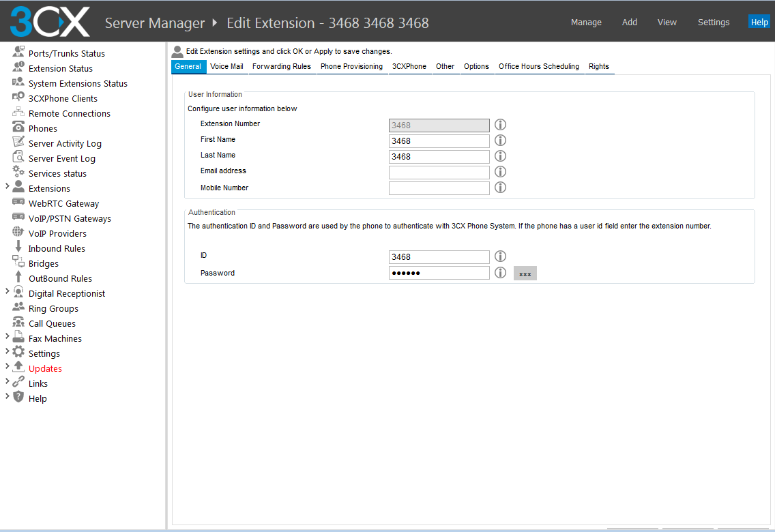Click the 3CX logo
775x532 pixels.
tap(49, 22)
